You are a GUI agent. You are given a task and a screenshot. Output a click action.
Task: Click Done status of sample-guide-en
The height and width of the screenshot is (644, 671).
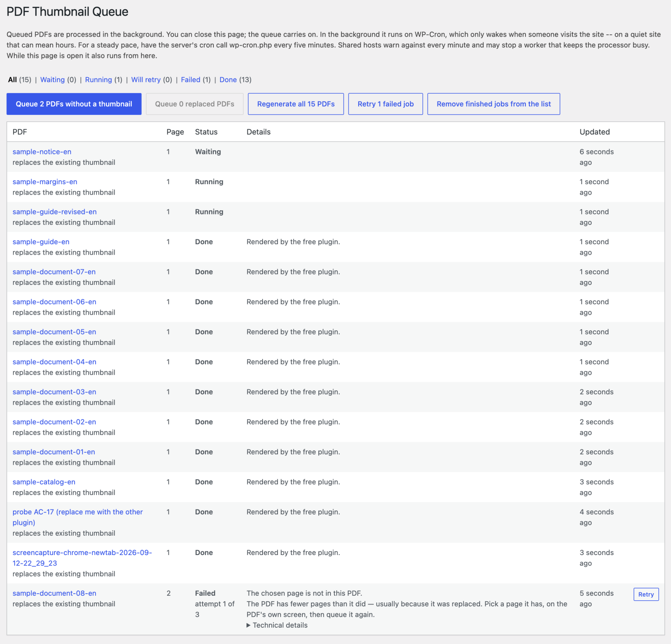point(204,242)
